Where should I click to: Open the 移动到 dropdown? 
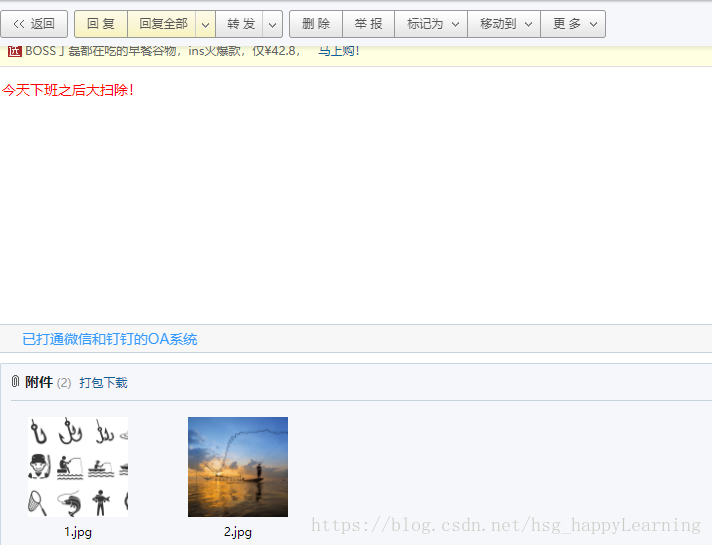504,24
